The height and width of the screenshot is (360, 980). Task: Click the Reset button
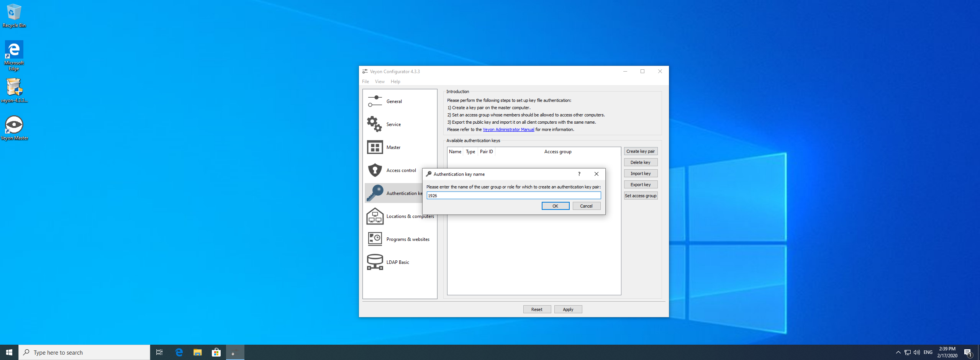[x=537, y=309]
